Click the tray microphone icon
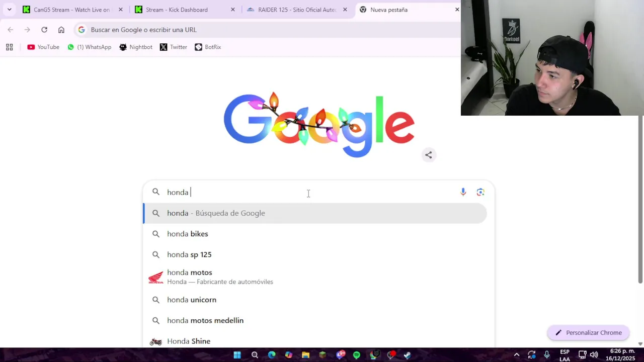Image resolution: width=644 pixels, height=362 pixels. tap(547, 355)
